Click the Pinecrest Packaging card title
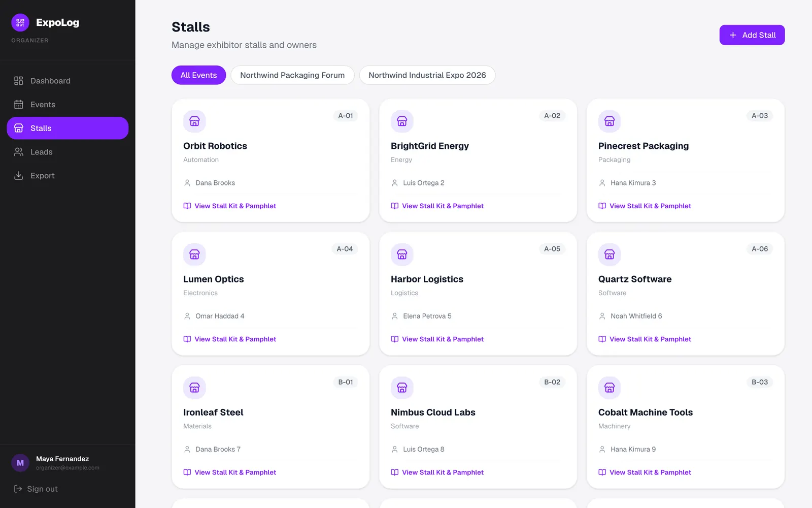The height and width of the screenshot is (508, 812). pyautogui.click(x=644, y=146)
